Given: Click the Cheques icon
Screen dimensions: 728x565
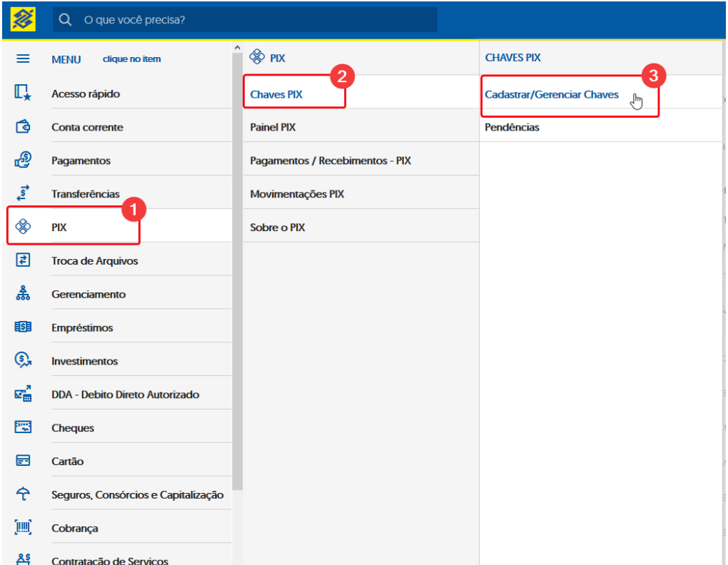Looking at the screenshot, I should (x=23, y=427).
